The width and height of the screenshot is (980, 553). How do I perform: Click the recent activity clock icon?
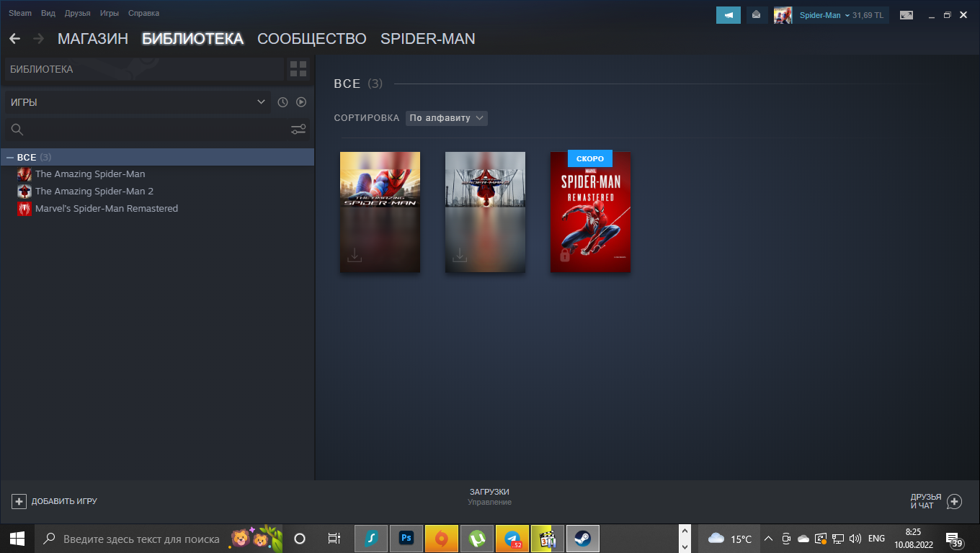pyautogui.click(x=282, y=102)
